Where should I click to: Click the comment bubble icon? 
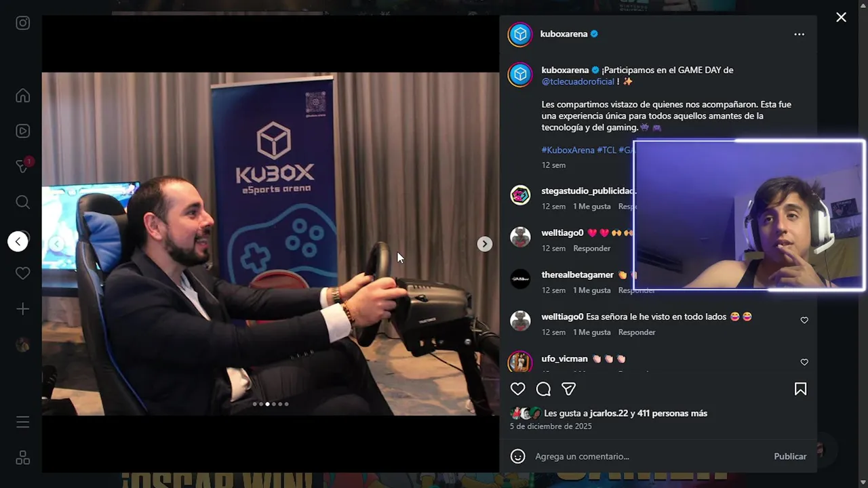(543, 389)
